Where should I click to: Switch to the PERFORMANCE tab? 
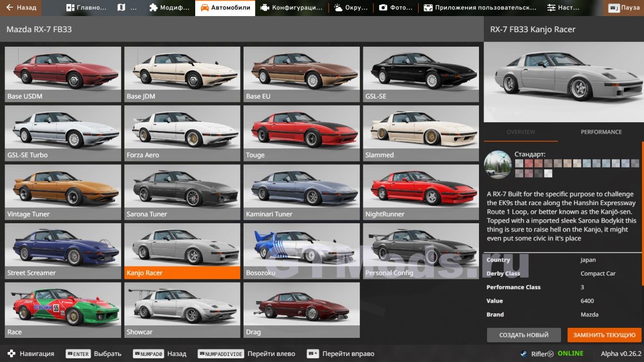coord(601,132)
